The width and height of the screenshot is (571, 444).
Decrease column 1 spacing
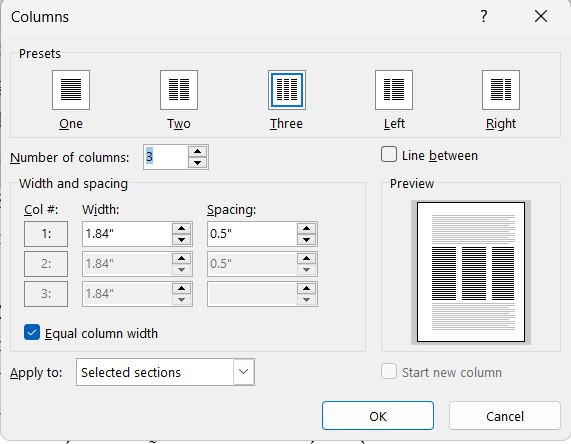tap(306, 239)
